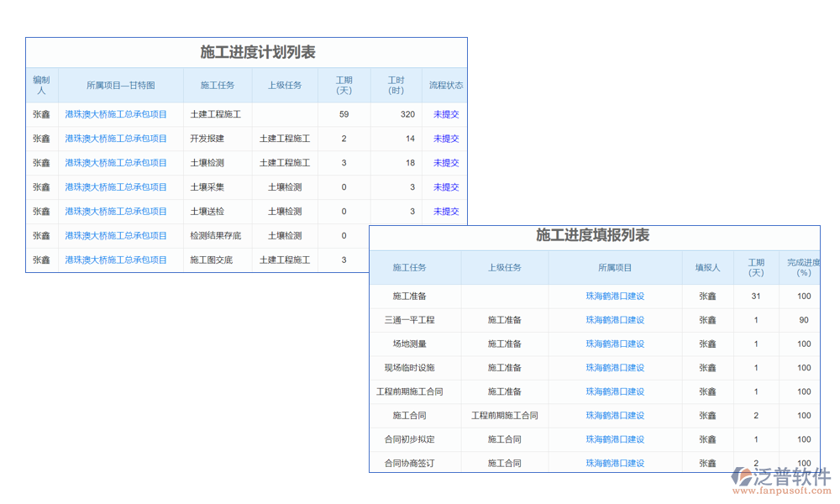Click 未提交 status for 开发报建 task
Viewport: 840px width, 504px height.
click(446, 139)
